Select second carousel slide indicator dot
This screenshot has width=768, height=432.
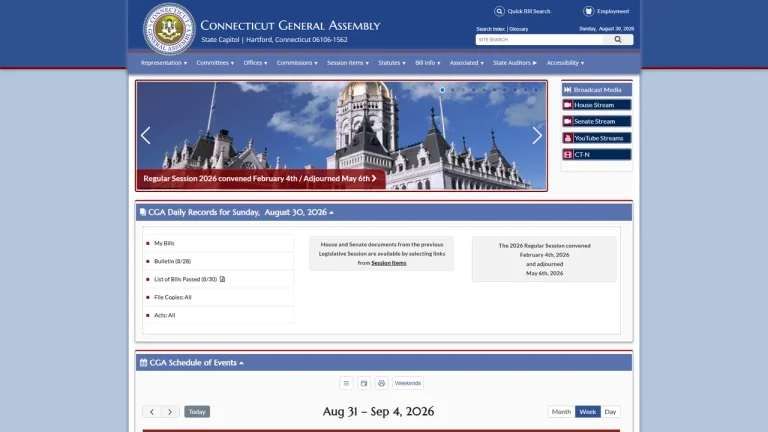(x=453, y=90)
